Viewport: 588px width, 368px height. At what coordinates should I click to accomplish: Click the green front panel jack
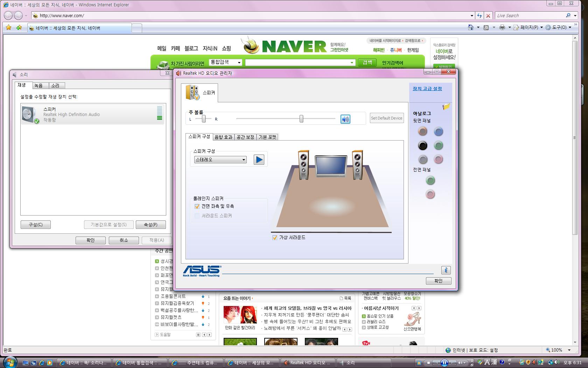tap(430, 180)
